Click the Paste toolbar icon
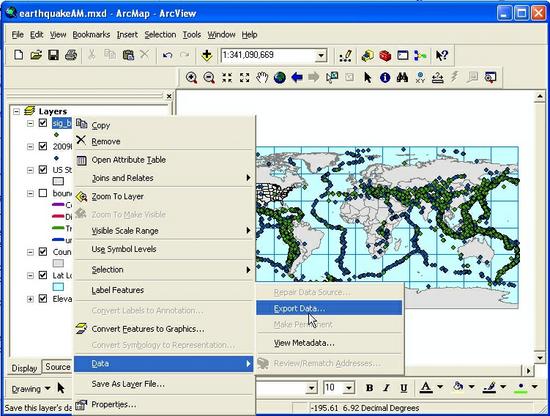Image resolution: width=550 pixels, height=416 pixels. point(128,55)
